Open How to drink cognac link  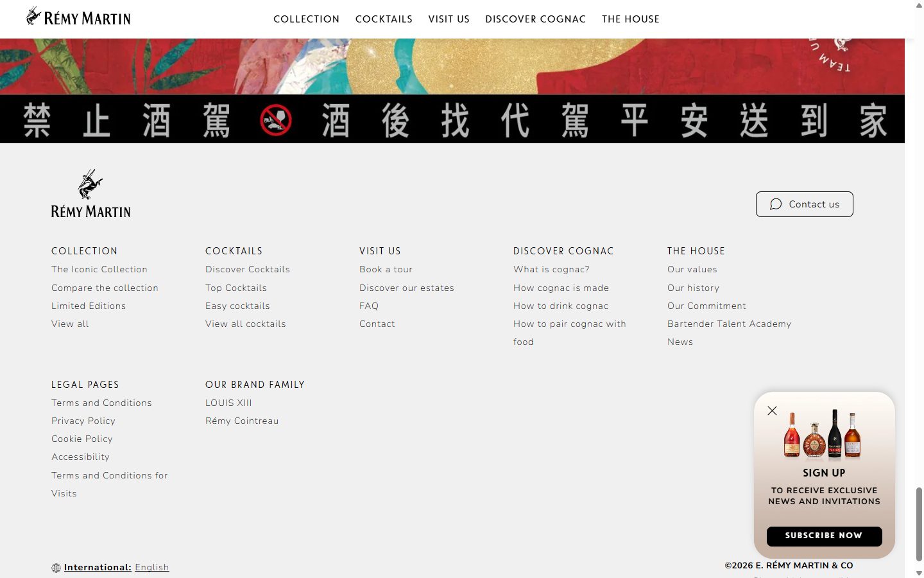coord(561,306)
